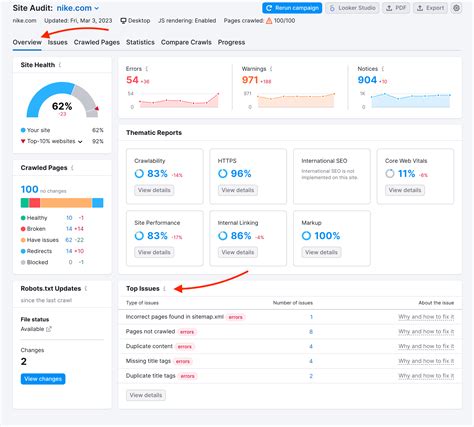This screenshot has height=427, width=474.
Task: Click the Errors trend chart
Action: 179,100
